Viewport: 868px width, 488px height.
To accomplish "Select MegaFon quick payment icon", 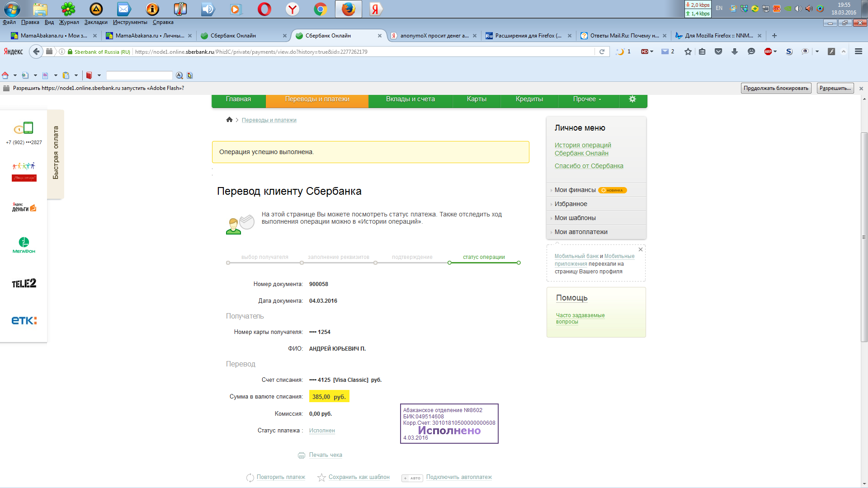I will 24,245.
